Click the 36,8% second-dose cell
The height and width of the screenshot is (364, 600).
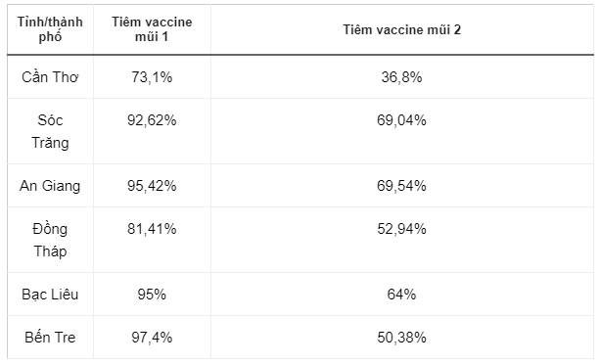coord(401,77)
